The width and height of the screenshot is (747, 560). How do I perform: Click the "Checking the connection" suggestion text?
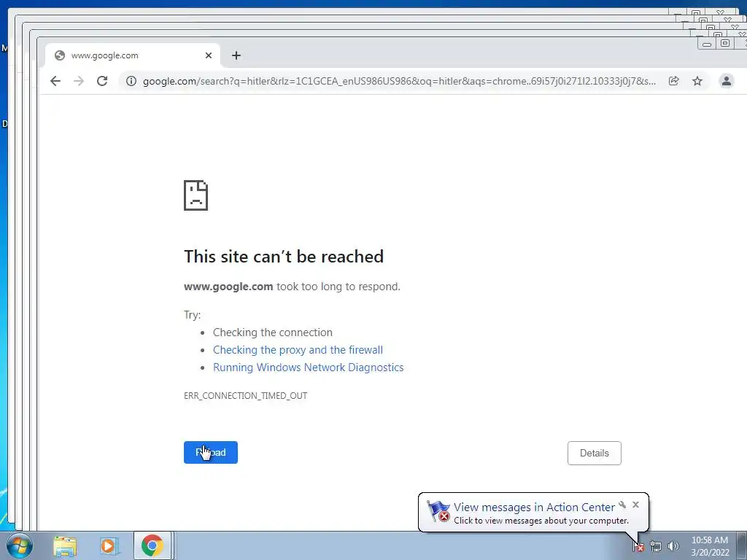[273, 332]
